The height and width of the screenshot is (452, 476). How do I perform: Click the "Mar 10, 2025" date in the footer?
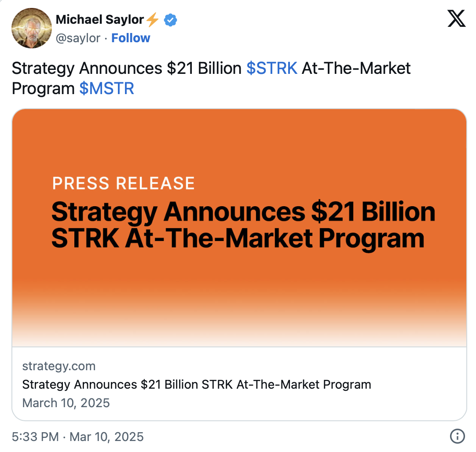tap(106, 437)
